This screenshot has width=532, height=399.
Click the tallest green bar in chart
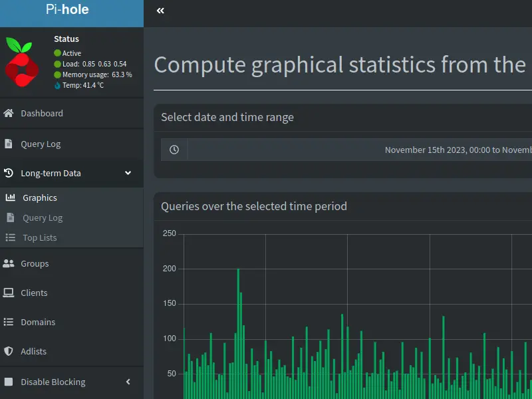tap(238, 332)
